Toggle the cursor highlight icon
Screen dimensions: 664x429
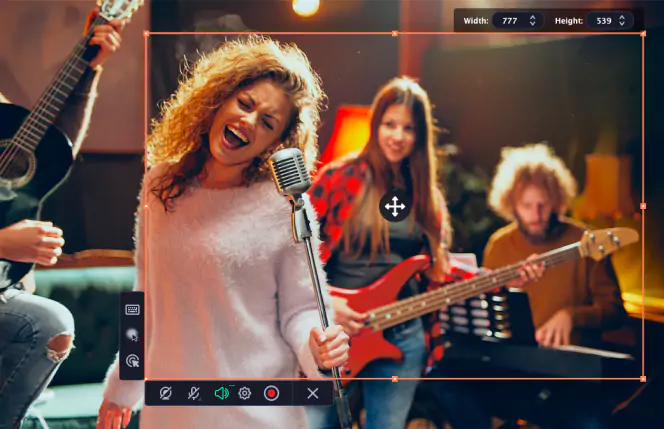pos(133,335)
